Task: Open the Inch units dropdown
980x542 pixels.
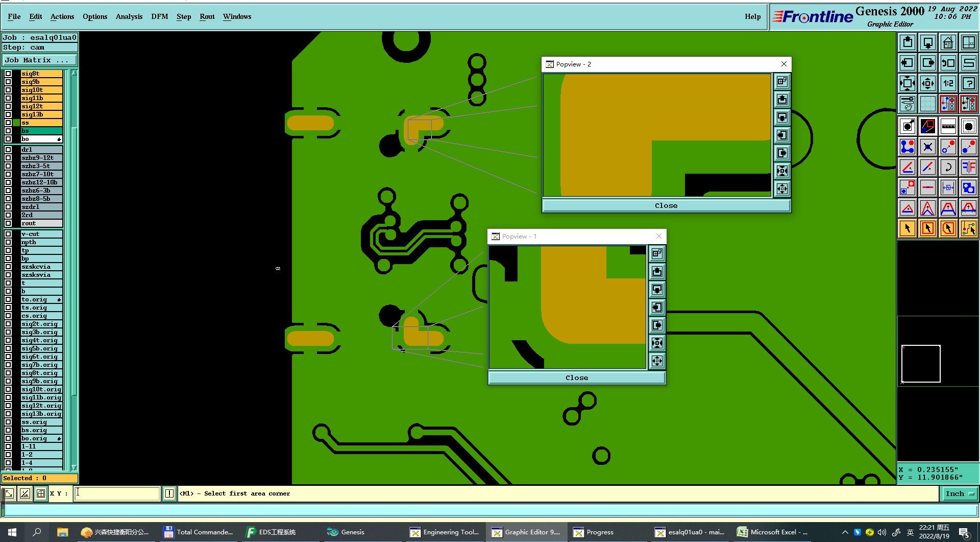Action: tap(960, 493)
